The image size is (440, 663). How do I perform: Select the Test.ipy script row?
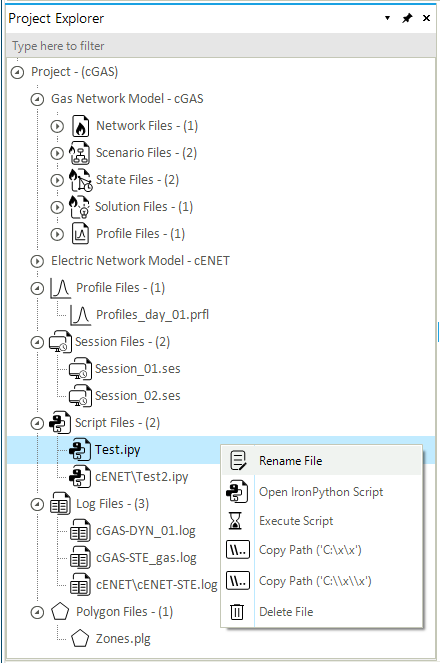pyautogui.click(x=221, y=450)
